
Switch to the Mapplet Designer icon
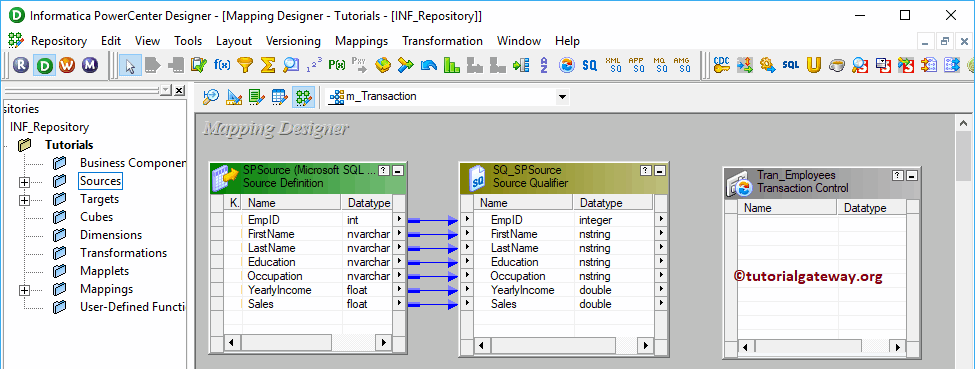click(280, 96)
